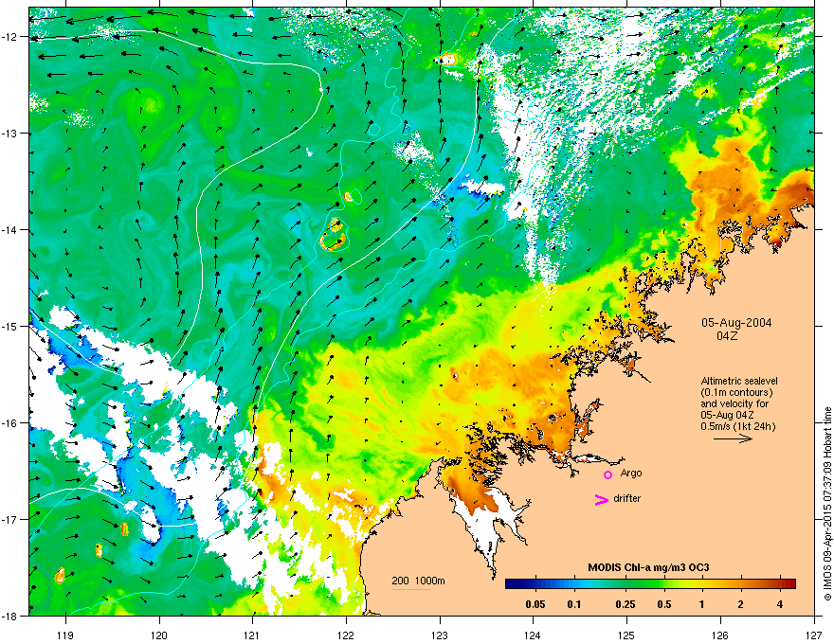Click the '0.5m/s (1kt 24h)' label
Image resolution: width=834 pixels, height=644 pixels.
click(x=738, y=426)
